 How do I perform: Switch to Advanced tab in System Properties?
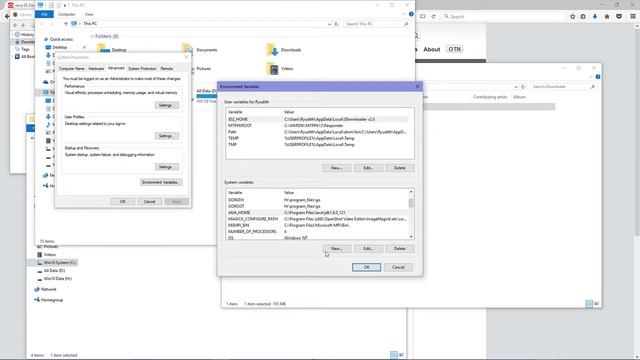(116, 68)
